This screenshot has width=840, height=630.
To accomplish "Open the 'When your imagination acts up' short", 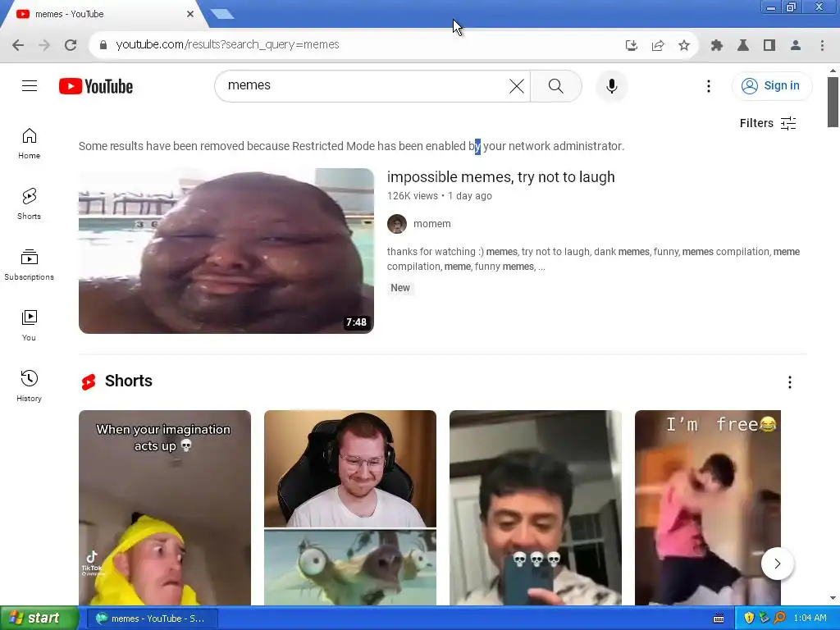I will [x=164, y=508].
